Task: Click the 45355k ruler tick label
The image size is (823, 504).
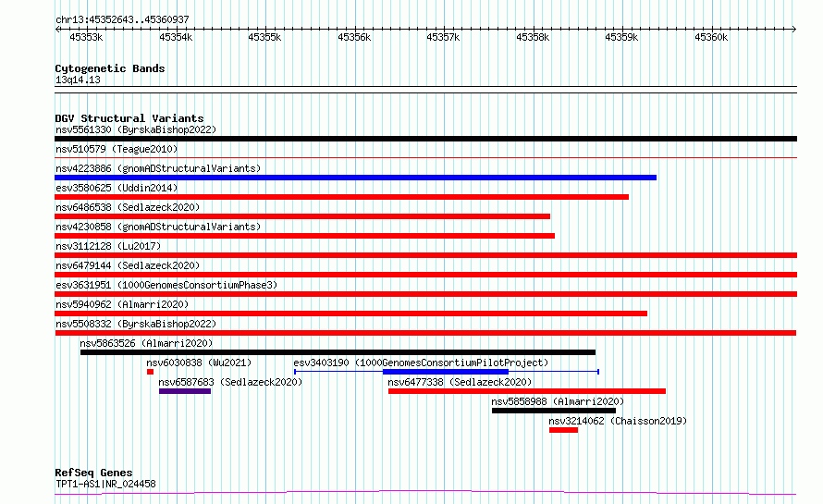Action: (264, 37)
